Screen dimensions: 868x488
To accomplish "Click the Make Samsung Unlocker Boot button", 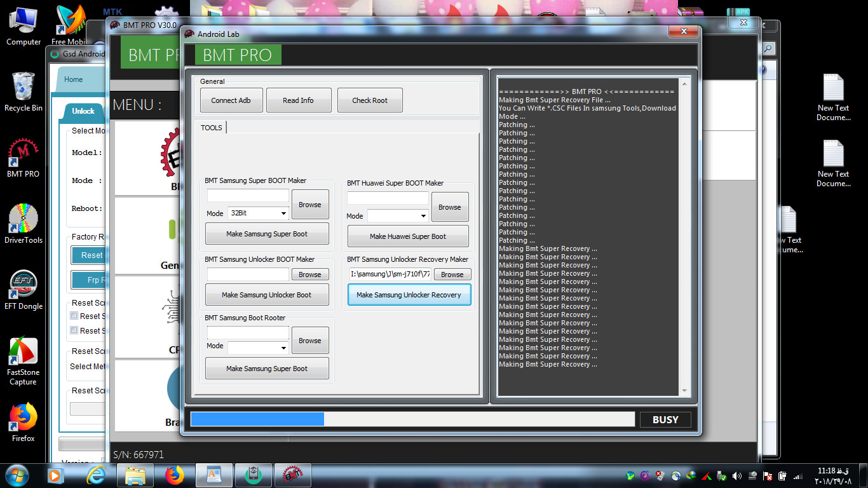I will coord(267,295).
